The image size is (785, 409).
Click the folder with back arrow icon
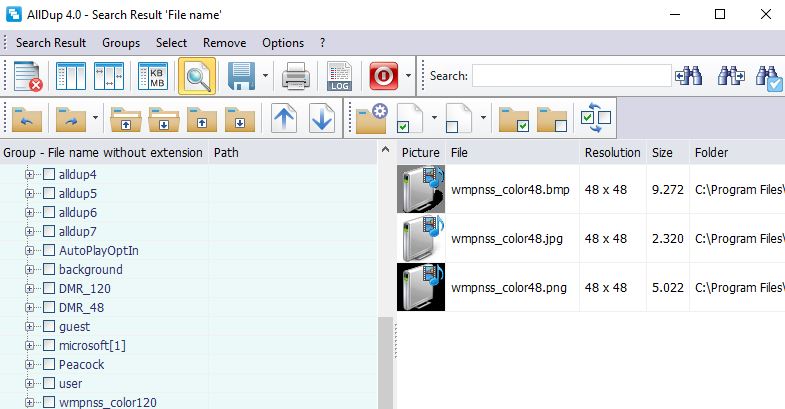tap(27, 118)
